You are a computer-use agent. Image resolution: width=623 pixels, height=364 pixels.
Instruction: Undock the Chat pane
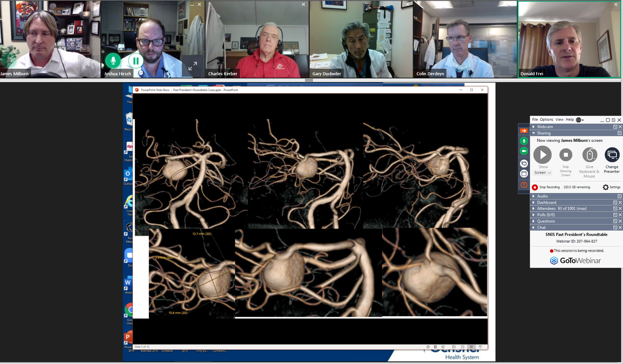point(615,227)
